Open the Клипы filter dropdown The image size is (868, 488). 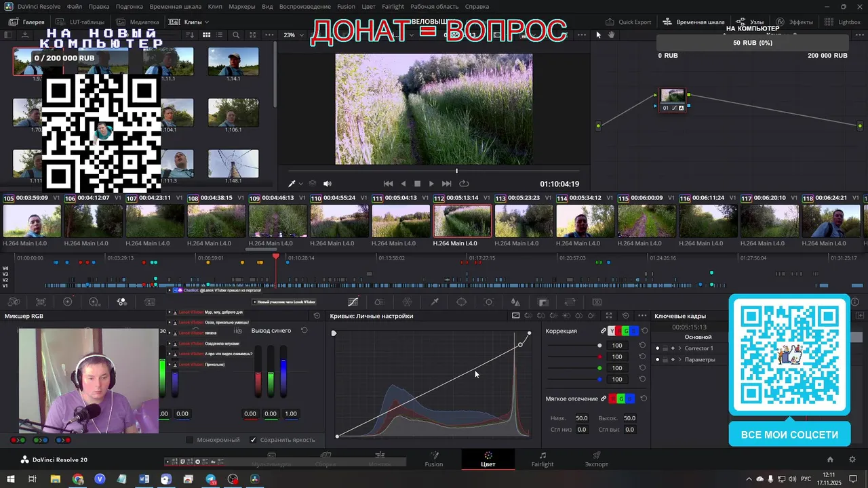[191, 22]
